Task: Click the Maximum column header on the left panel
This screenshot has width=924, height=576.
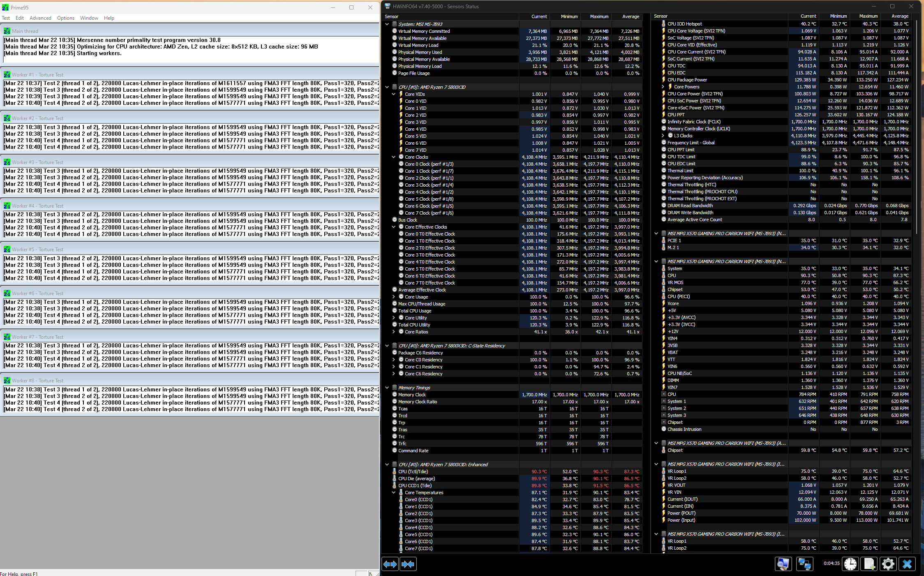Action: tap(599, 16)
